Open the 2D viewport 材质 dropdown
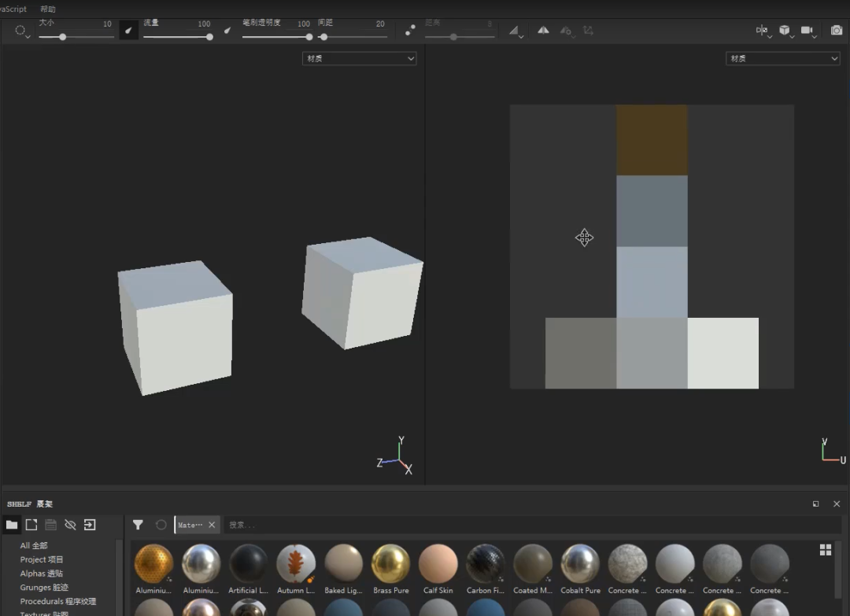Viewport: 850px width, 616px height. click(782, 58)
